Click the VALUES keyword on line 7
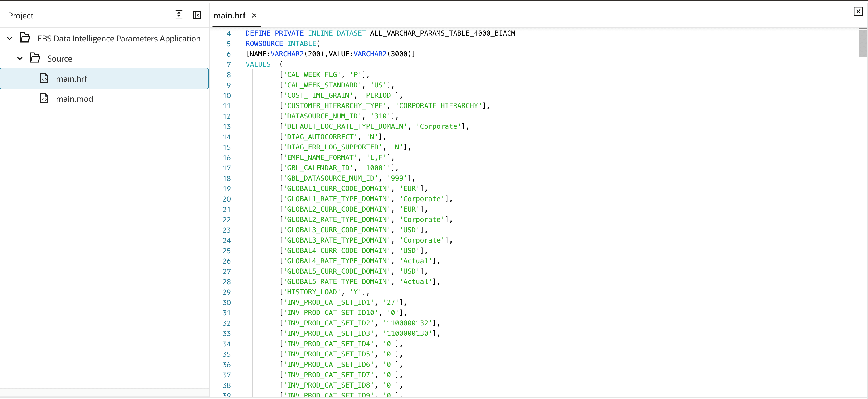 click(x=258, y=64)
